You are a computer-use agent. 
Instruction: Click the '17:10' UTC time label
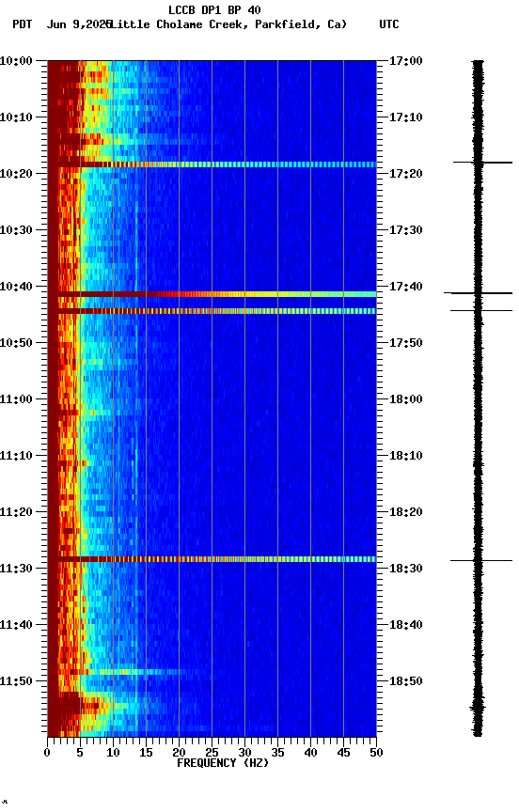coord(406,117)
